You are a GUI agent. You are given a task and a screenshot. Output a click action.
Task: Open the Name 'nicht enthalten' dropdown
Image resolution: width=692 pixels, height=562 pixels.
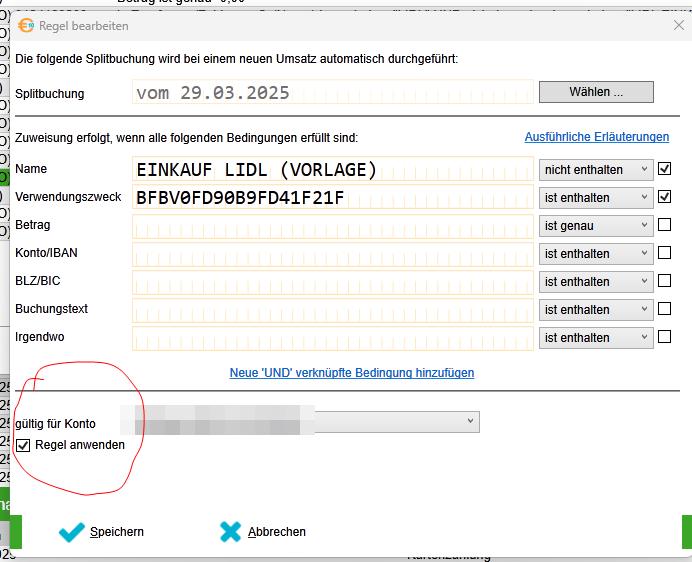click(x=596, y=170)
